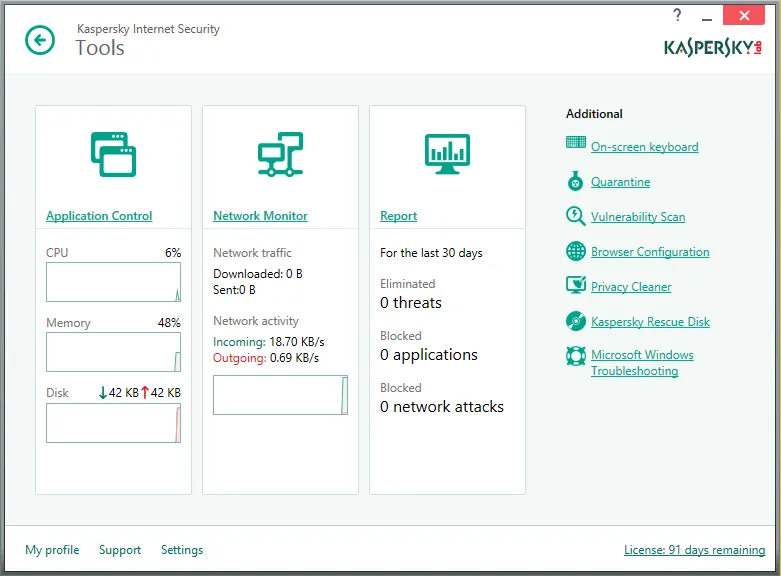This screenshot has width=781, height=576.
Task: Click the Vulnerability Scan magnifier icon
Action: click(x=576, y=216)
